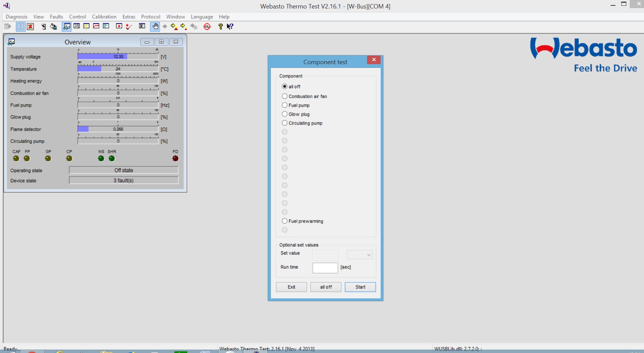Select the 'all off' radio button
The width and height of the screenshot is (644, 353).
[285, 87]
